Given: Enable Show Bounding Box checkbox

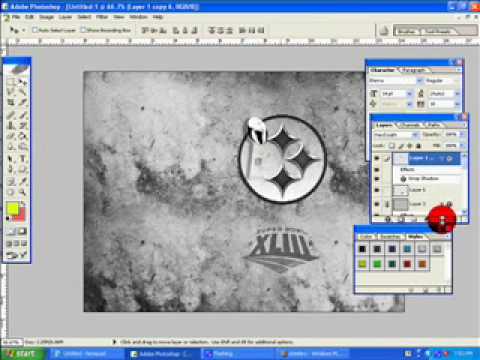Looking at the screenshot, I should (x=83, y=30).
